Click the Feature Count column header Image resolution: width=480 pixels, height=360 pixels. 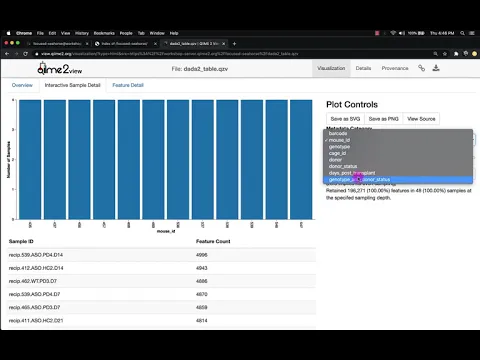(213, 241)
